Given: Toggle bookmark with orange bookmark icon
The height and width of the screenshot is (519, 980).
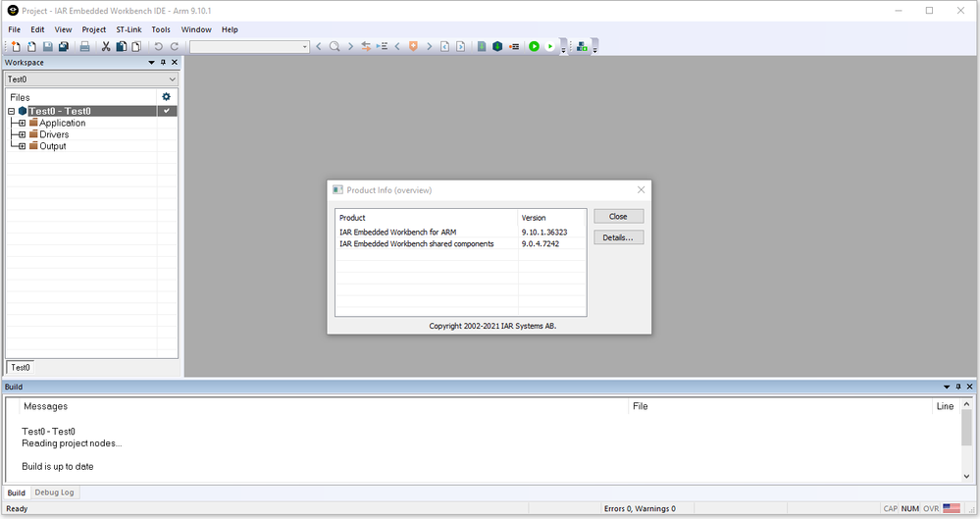Looking at the screenshot, I should click(x=413, y=46).
